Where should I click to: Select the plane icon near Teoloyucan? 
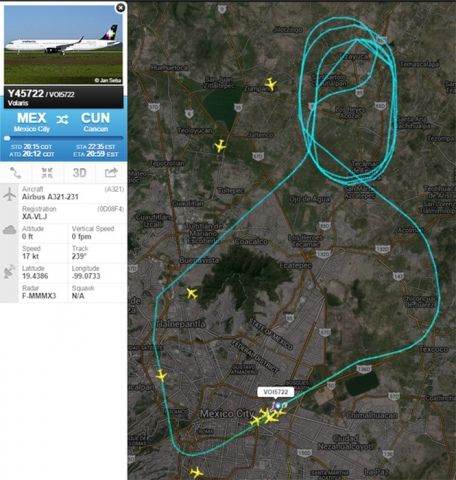tap(220, 146)
